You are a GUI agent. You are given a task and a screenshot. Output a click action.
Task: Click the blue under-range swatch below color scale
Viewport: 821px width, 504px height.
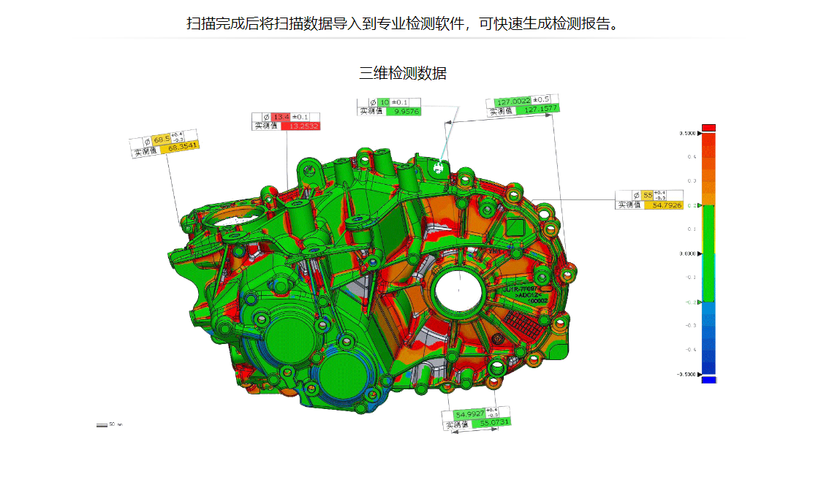(708, 380)
